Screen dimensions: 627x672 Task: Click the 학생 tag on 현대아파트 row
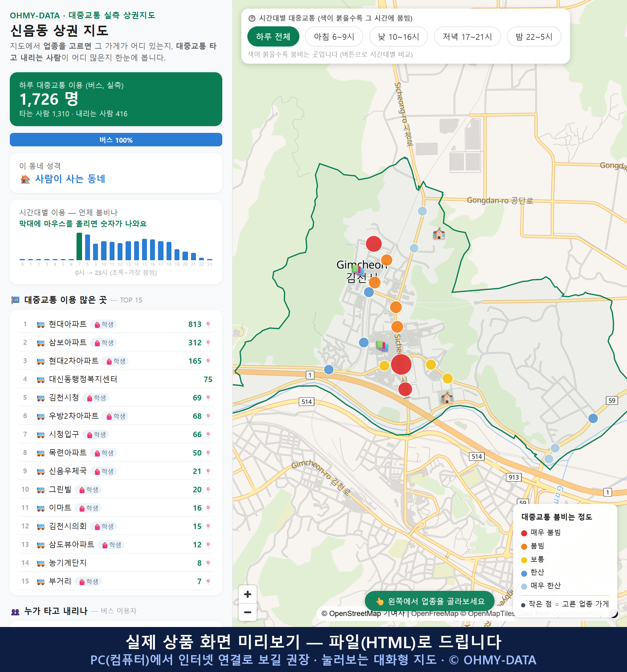click(104, 325)
